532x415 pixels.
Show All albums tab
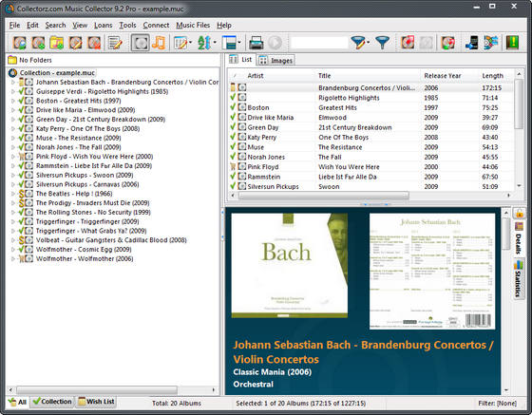coord(17,402)
